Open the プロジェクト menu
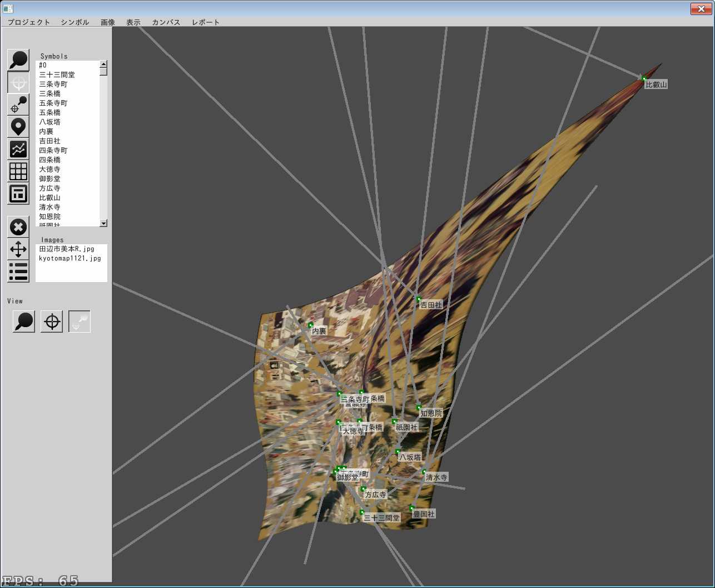Screen dimensions: 715x588 coord(29,22)
